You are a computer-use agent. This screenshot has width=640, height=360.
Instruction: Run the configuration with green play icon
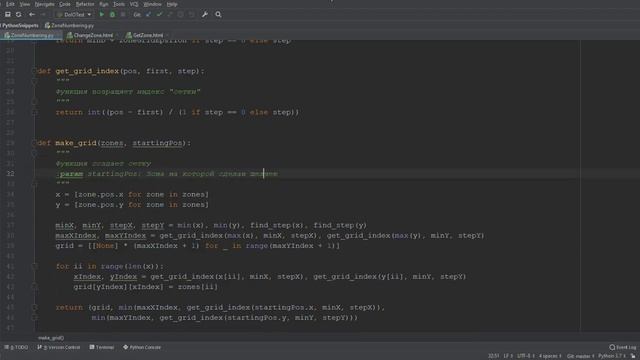coord(101,14)
